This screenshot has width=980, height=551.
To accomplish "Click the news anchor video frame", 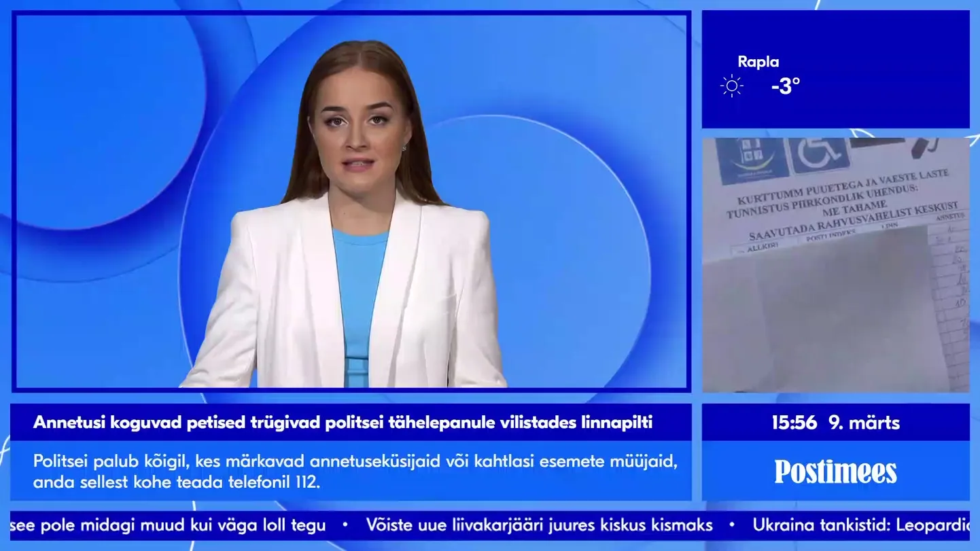I will coord(351,202).
